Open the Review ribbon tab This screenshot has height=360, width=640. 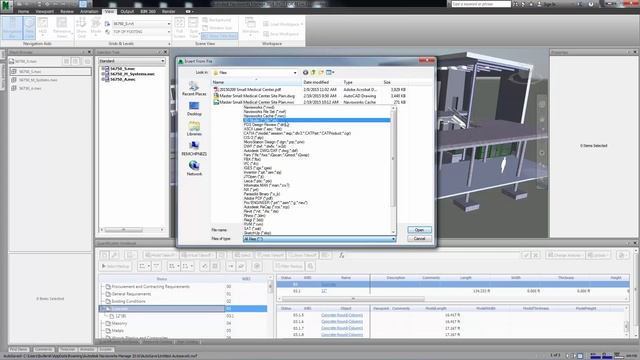[67, 11]
